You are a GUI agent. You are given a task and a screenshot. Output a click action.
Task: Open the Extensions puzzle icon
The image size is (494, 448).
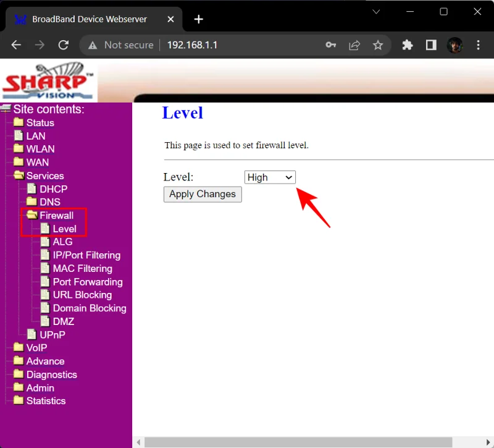[x=407, y=45]
